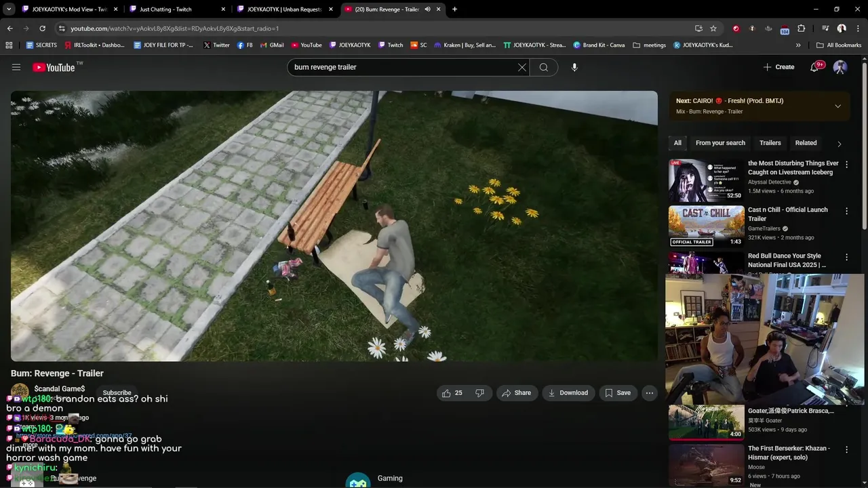Click the Download button
The height and width of the screenshot is (488, 868).
[x=568, y=393]
